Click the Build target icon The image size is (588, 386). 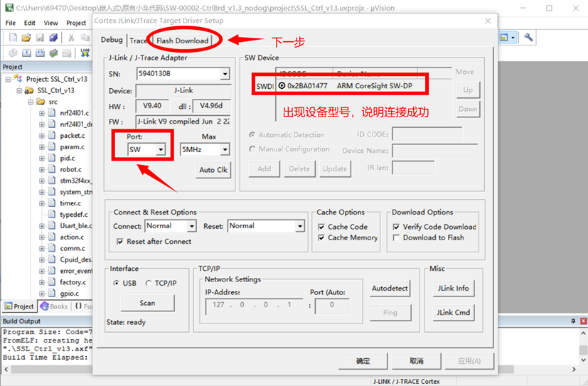point(26,53)
